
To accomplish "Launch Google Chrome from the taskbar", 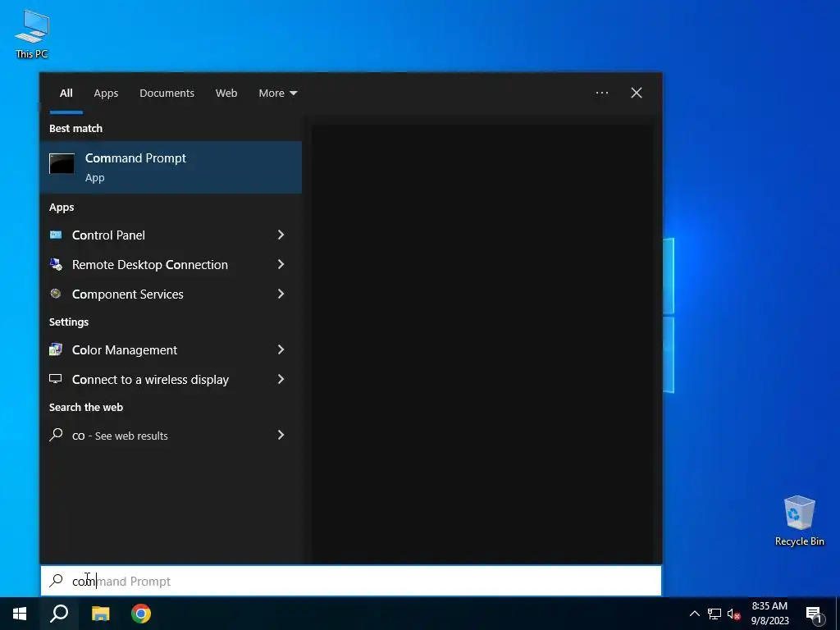I will point(141,614).
